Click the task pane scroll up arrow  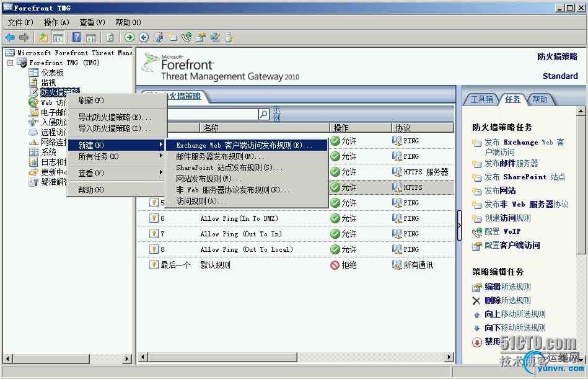[581, 110]
